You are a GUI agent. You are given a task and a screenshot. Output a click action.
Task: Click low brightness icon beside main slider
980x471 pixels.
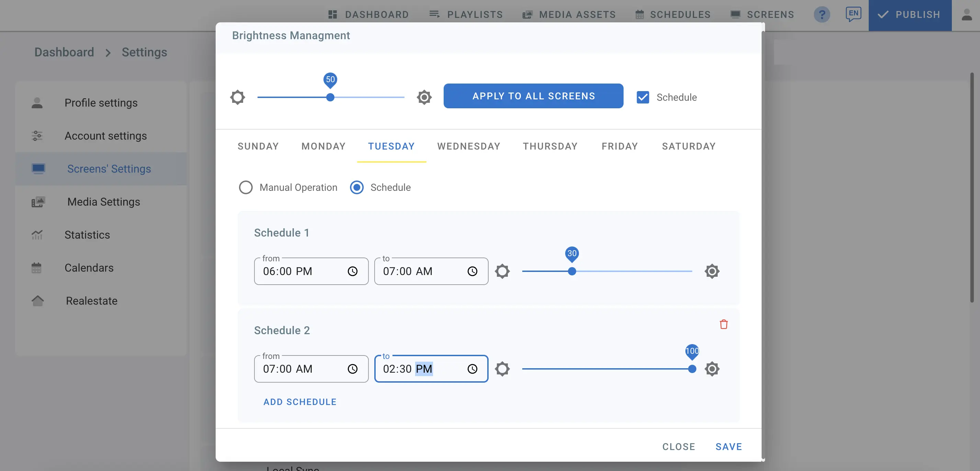click(x=237, y=97)
